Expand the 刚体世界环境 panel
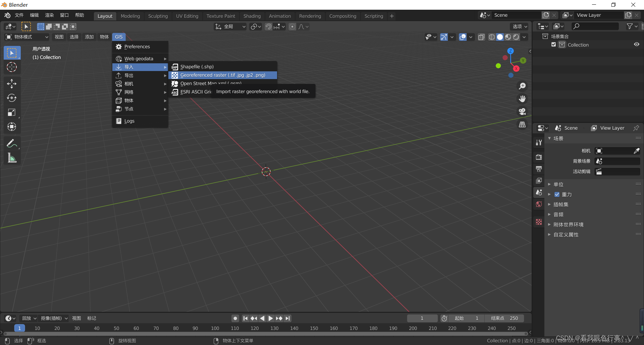 pos(568,224)
